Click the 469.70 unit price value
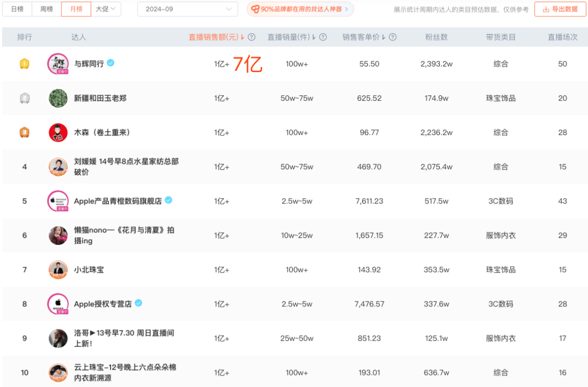Image resolution: width=588 pixels, height=387 pixels. pyautogui.click(x=369, y=167)
